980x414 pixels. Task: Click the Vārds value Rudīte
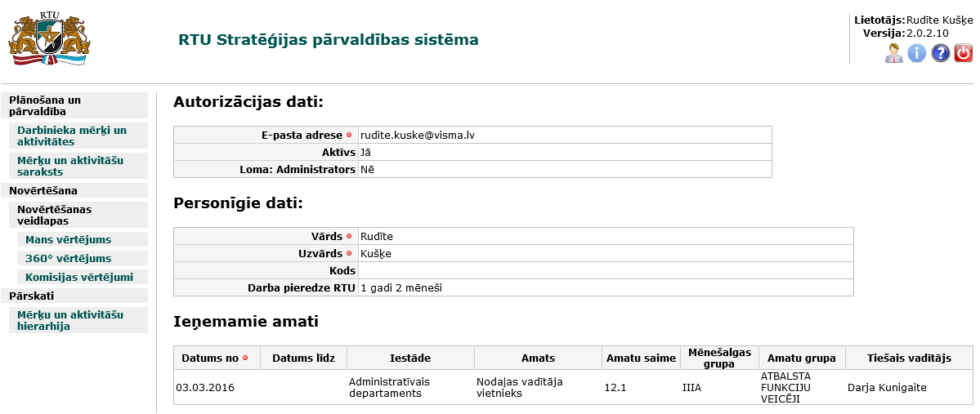pyautogui.click(x=376, y=236)
